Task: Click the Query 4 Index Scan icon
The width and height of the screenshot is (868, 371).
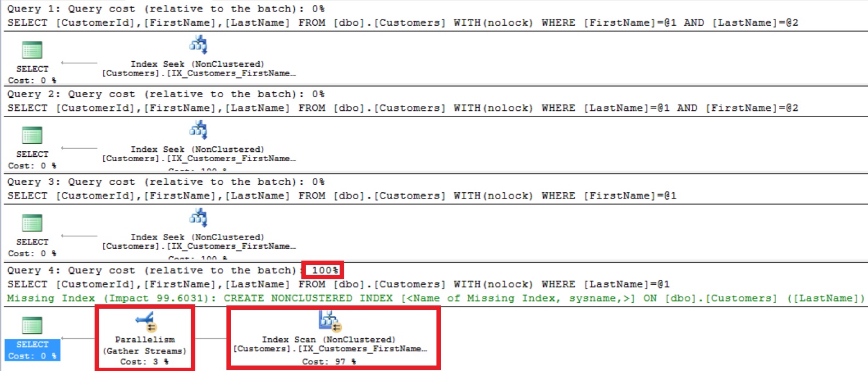Action: click(x=330, y=321)
